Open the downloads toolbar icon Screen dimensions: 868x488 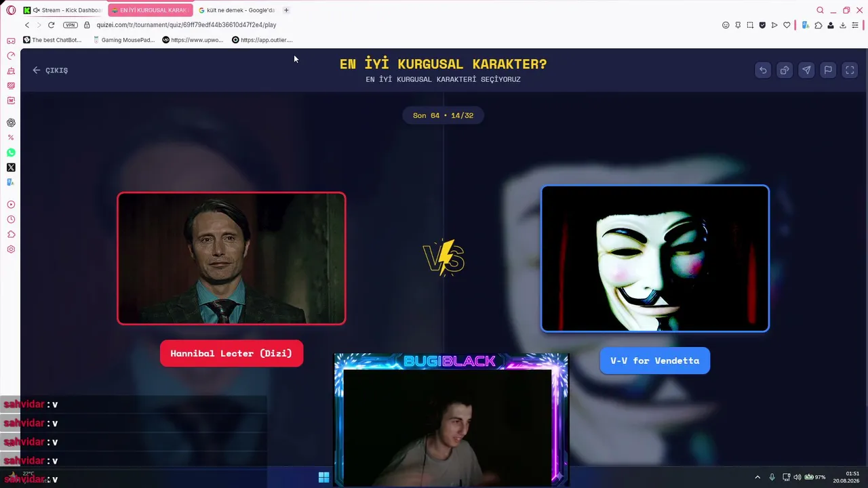(x=843, y=25)
